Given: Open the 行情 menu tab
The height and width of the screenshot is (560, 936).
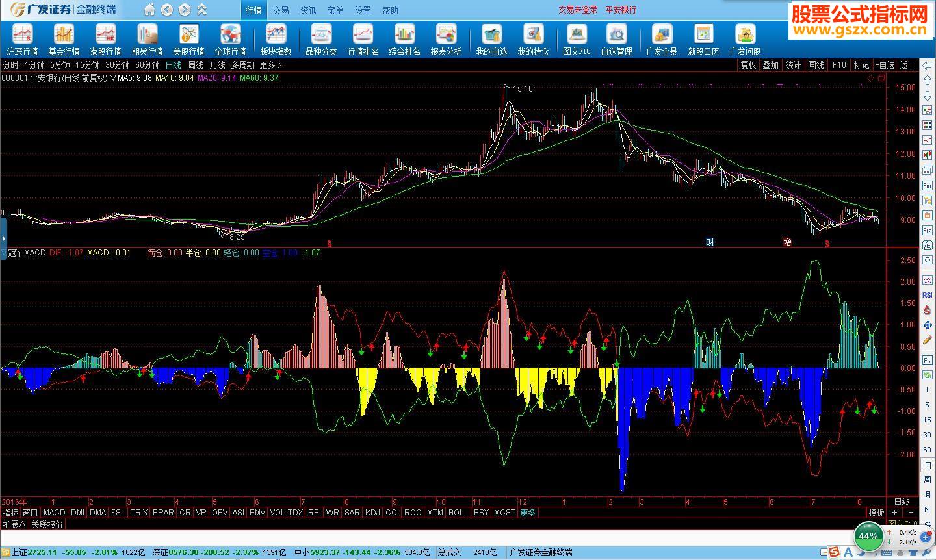Looking at the screenshot, I should point(254,10).
